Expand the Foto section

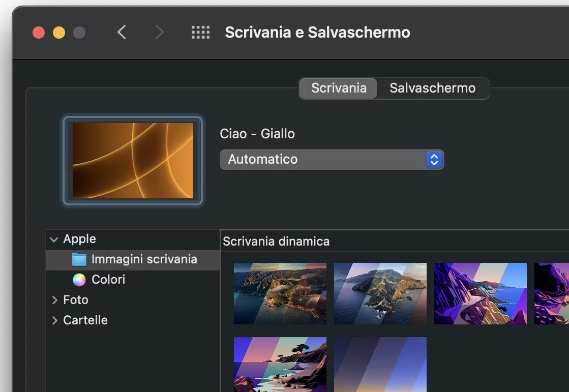(54, 300)
